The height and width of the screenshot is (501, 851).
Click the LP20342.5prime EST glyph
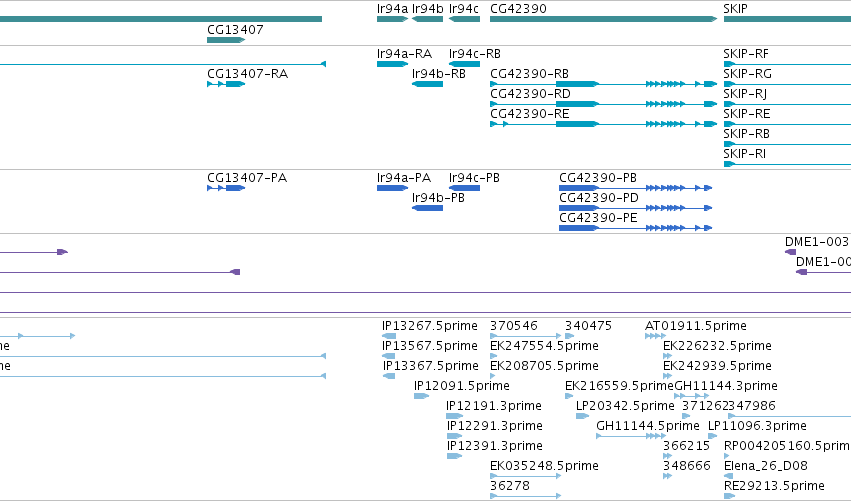(582, 416)
